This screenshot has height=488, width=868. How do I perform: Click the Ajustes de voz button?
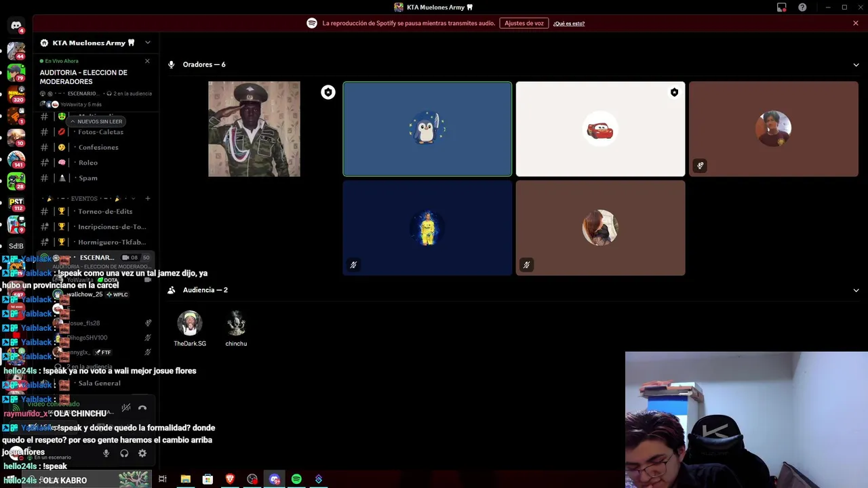coord(524,23)
